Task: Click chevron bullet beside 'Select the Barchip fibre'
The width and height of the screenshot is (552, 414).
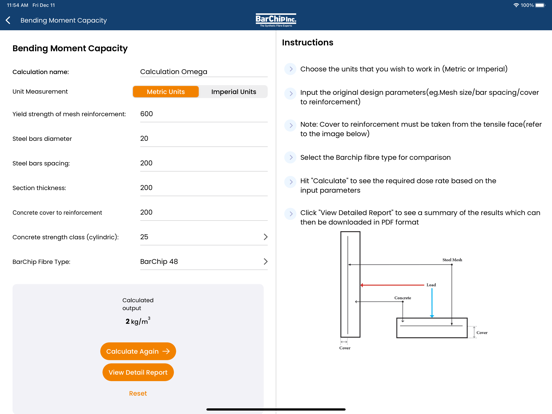Action: pyautogui.click(x=290, y=157)
